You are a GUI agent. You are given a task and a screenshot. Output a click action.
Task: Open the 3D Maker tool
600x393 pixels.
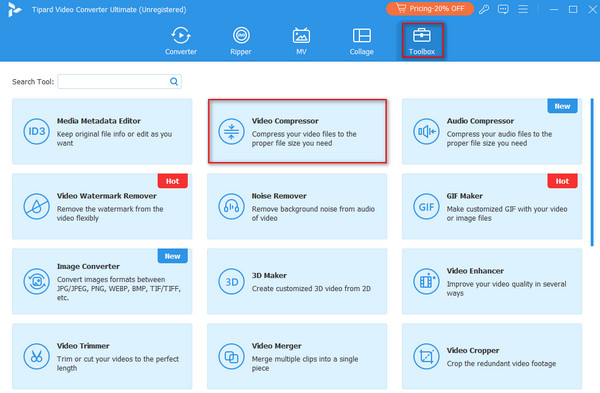tap(297, 281)
